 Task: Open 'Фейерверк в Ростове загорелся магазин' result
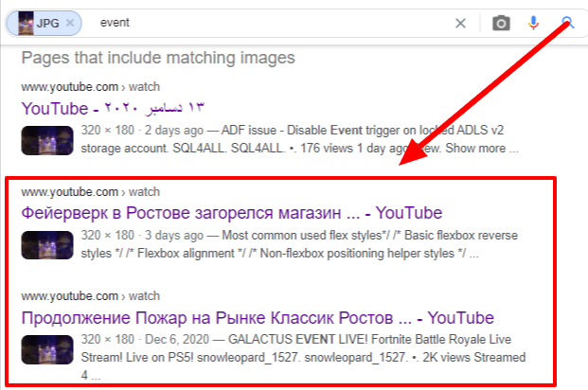coord(232,213)
